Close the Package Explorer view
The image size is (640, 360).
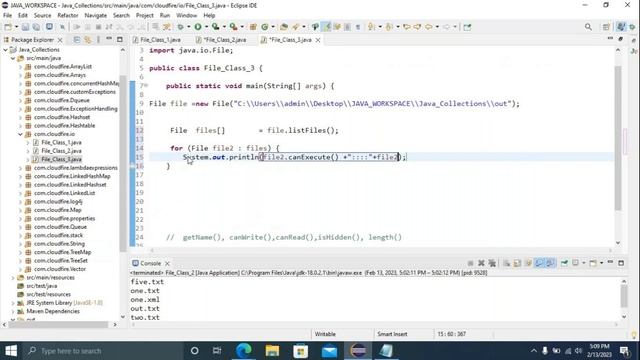point(60,40)
